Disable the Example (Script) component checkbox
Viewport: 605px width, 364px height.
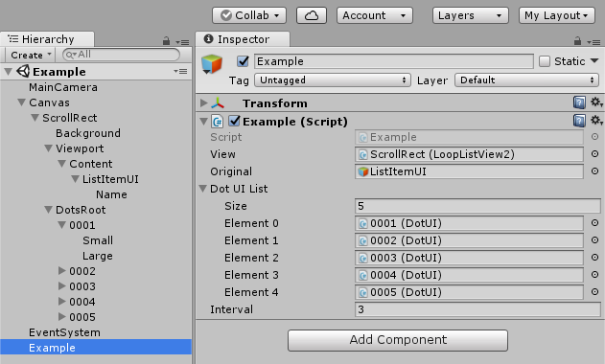point(234,121)
